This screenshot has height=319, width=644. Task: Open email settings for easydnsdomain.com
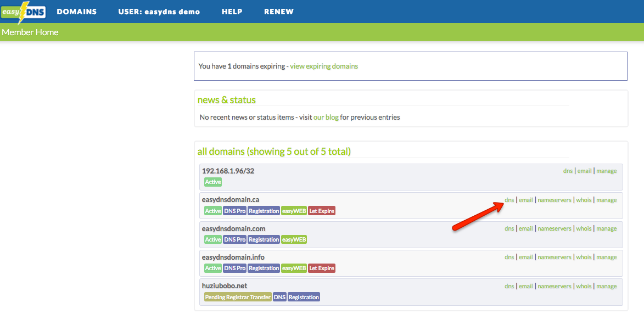[x=526, y=228]
